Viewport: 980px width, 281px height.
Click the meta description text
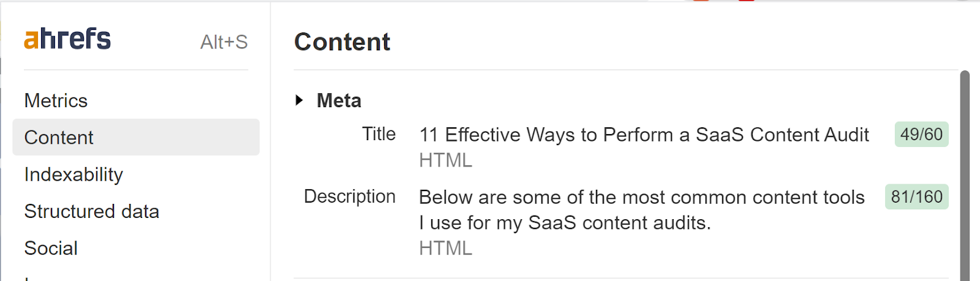(x=641, y=209)
